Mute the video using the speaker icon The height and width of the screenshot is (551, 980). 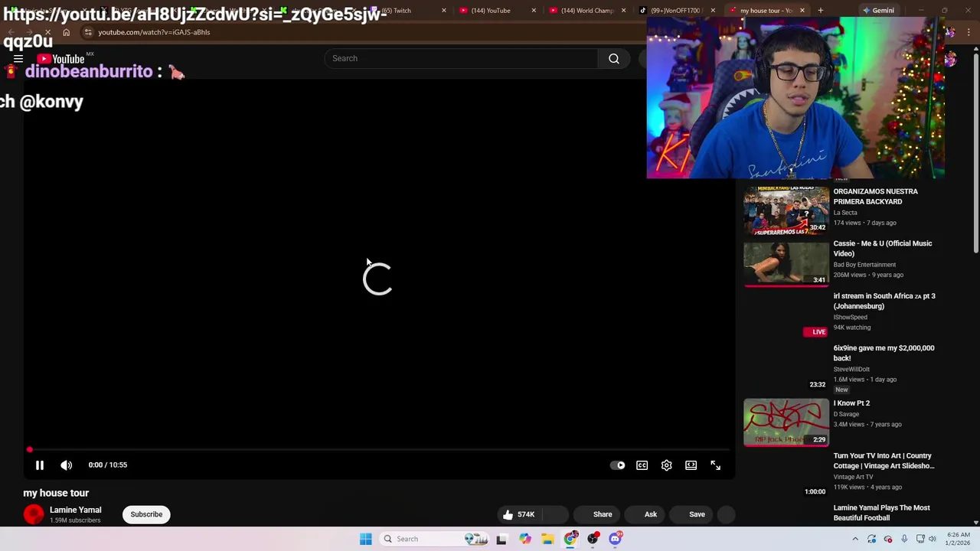(67, 465)
